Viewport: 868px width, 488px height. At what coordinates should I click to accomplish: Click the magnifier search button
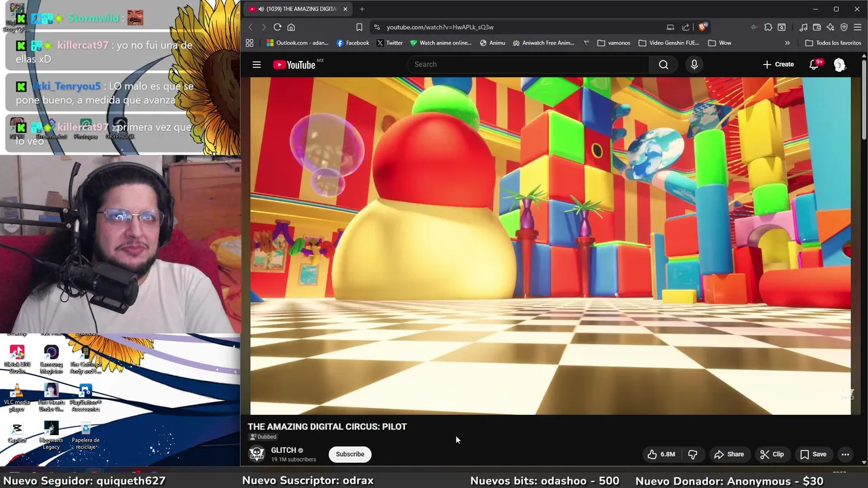click(663, 64)
